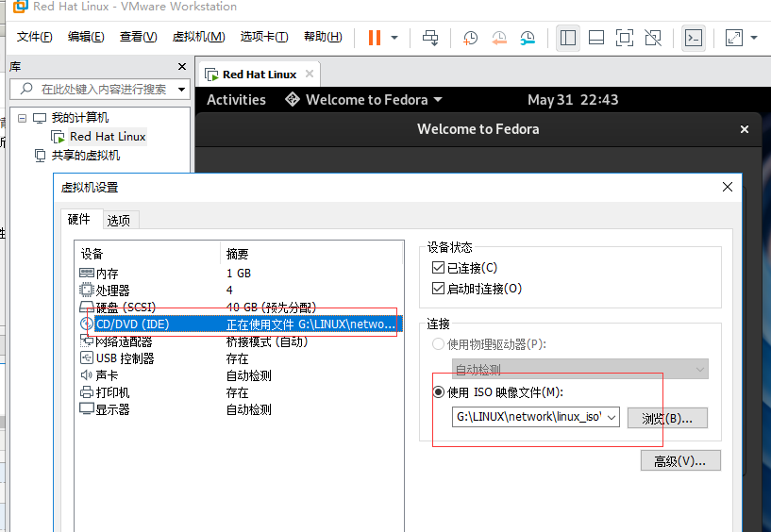Open dropdown next to stretch display icon
Screen dimensions: 771x532
(x=754, y=38)
